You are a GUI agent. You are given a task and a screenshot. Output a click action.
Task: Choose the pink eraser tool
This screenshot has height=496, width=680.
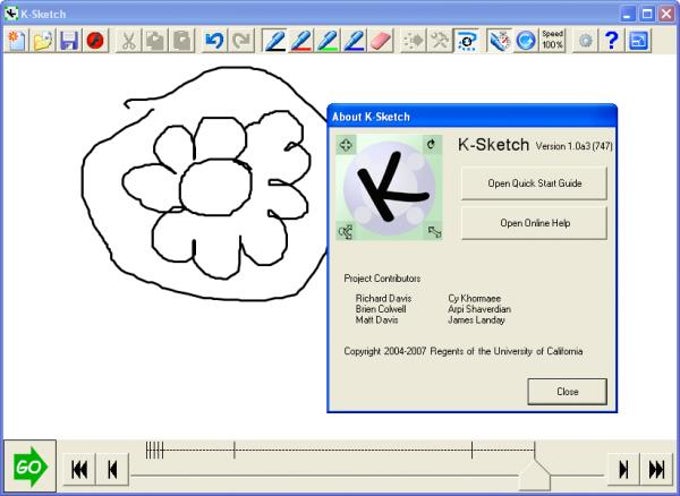pos(381,41)
